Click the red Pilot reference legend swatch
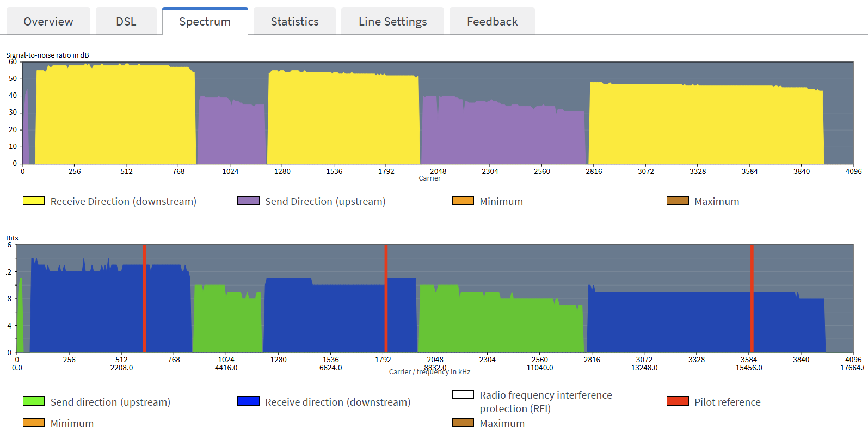This screenshot has height=440, width=868. coord(678,401)
